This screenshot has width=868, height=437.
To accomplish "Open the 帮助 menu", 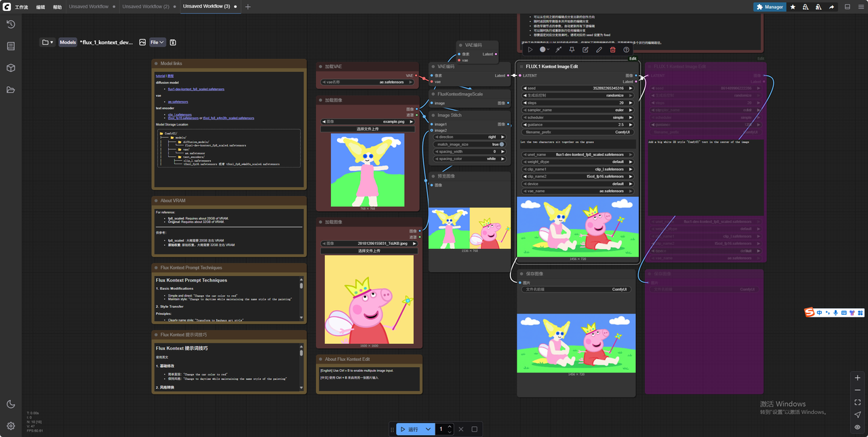I will point(57,7).
